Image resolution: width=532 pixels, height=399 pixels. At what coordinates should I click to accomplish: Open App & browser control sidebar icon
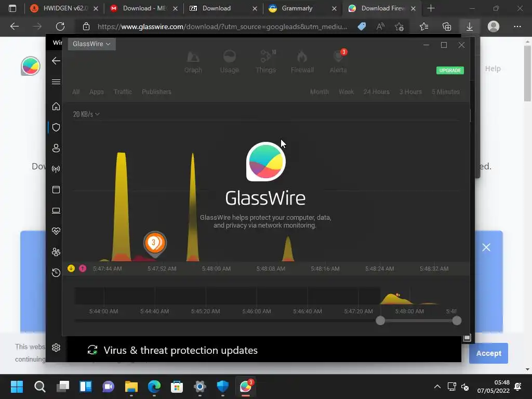[x=56, y=190]
